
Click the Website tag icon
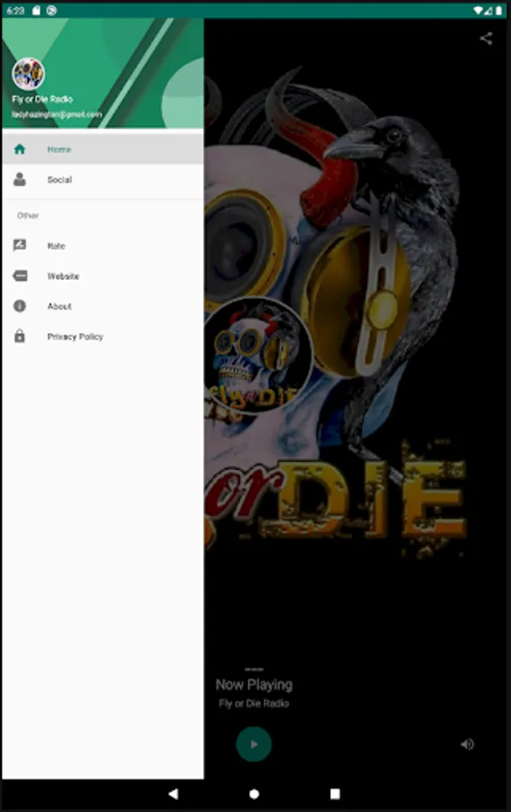point(20,275)
